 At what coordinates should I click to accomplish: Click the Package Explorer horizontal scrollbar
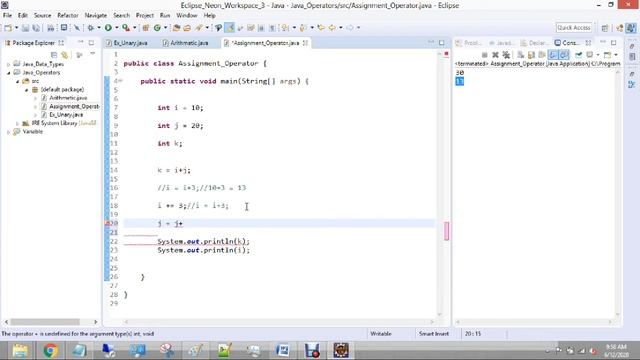[x=45, y=322]
